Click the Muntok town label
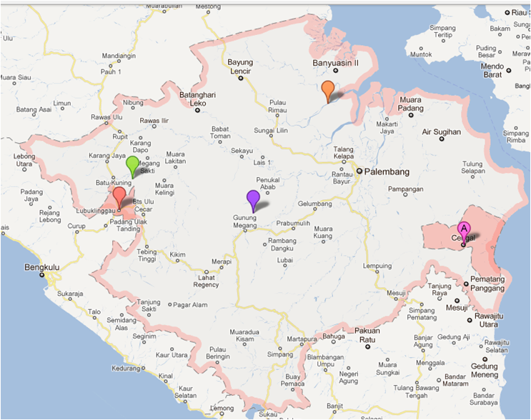Viewport: 531px width, 420px height. tap(421, 54)
